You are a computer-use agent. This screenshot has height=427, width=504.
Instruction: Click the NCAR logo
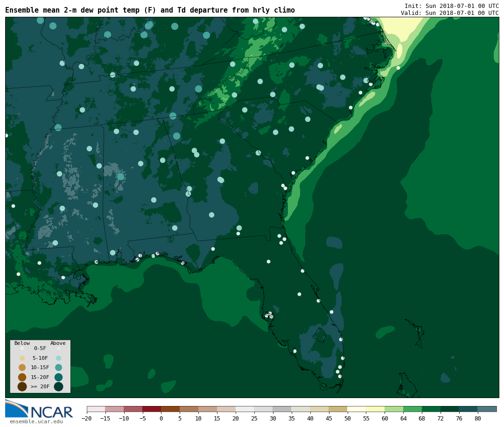coord(39,409)
